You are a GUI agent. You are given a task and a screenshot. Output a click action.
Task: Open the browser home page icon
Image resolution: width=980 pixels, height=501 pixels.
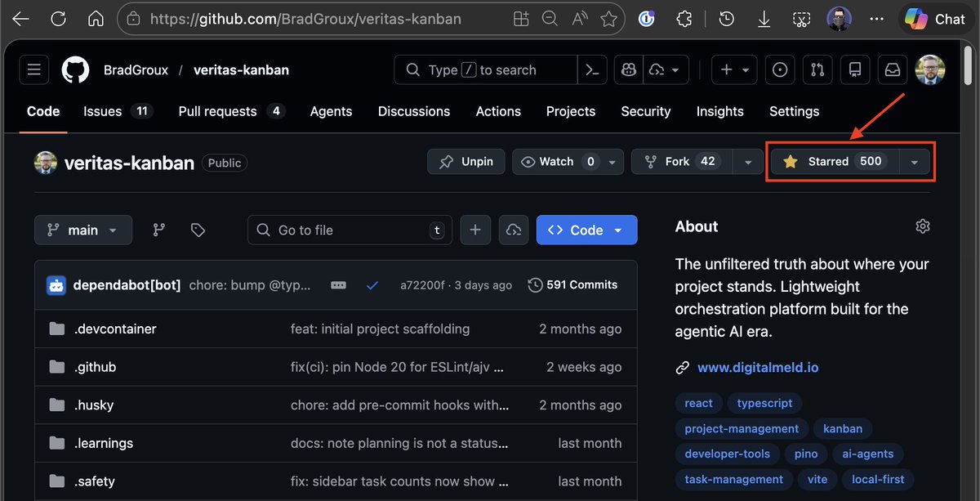coord(96,19)
